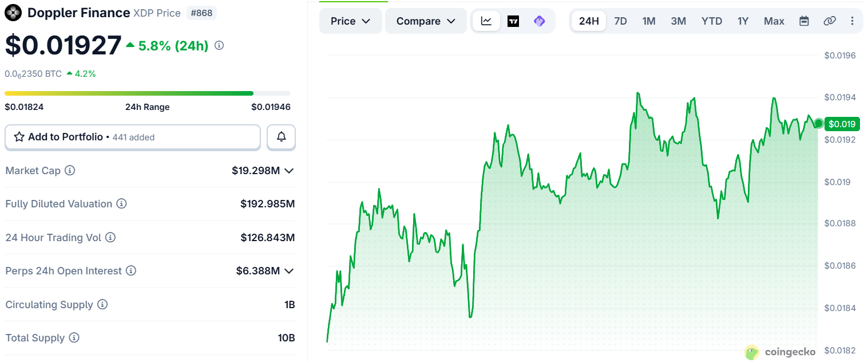The width and height of the screenshot is (868, 362).
Task: Click Add to Portfolio button
Action: pyautogui.click(x=133, y=137)
